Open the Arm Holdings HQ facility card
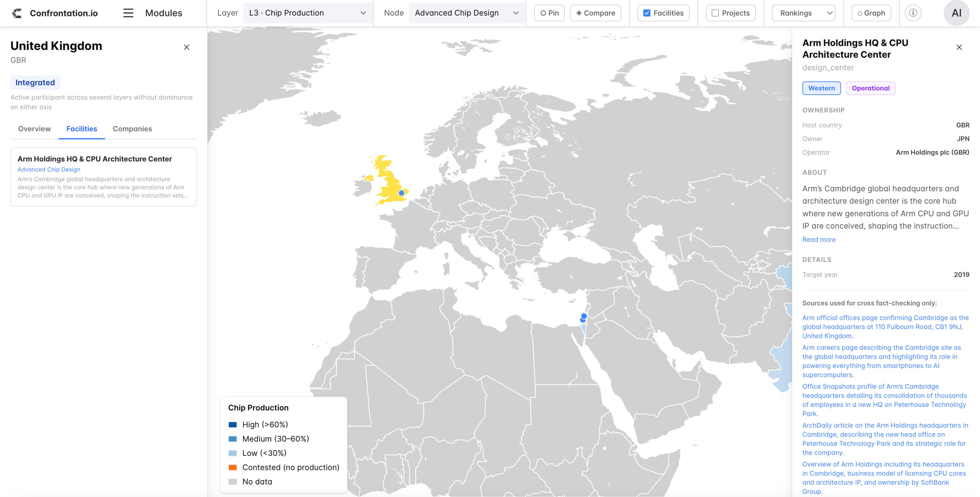Image resolution: width=980 pixels, height=497 pixels. click(x=103, y=177)
